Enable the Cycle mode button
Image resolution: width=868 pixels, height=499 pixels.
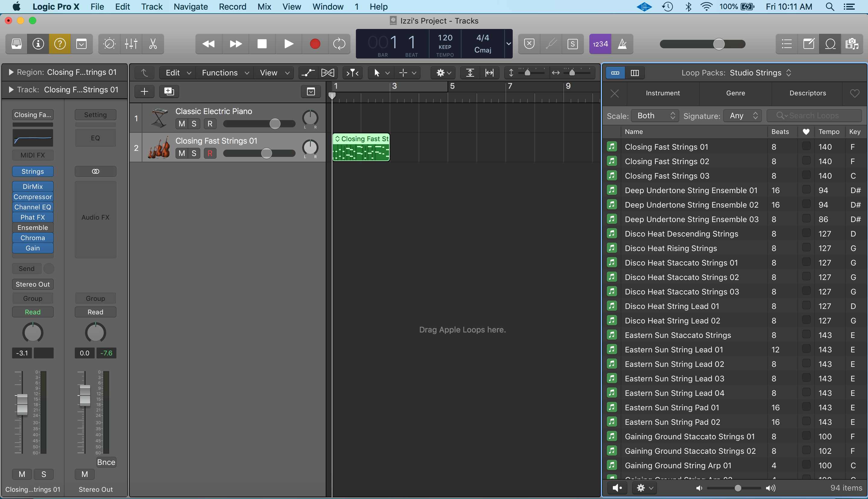coord(339,44)
